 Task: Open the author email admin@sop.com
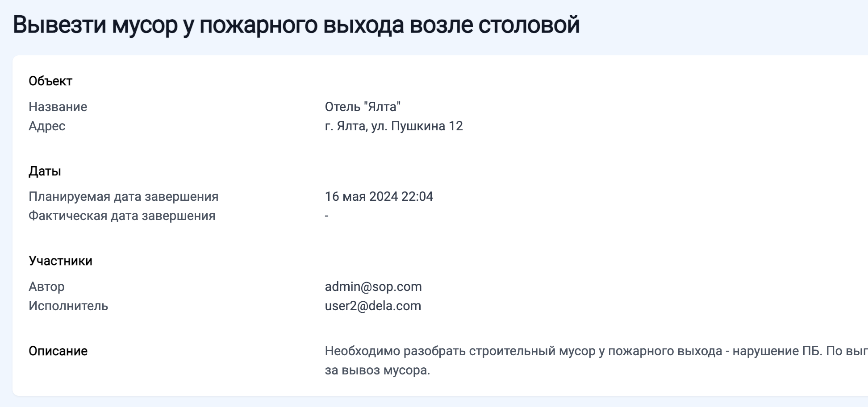(373, 287)
